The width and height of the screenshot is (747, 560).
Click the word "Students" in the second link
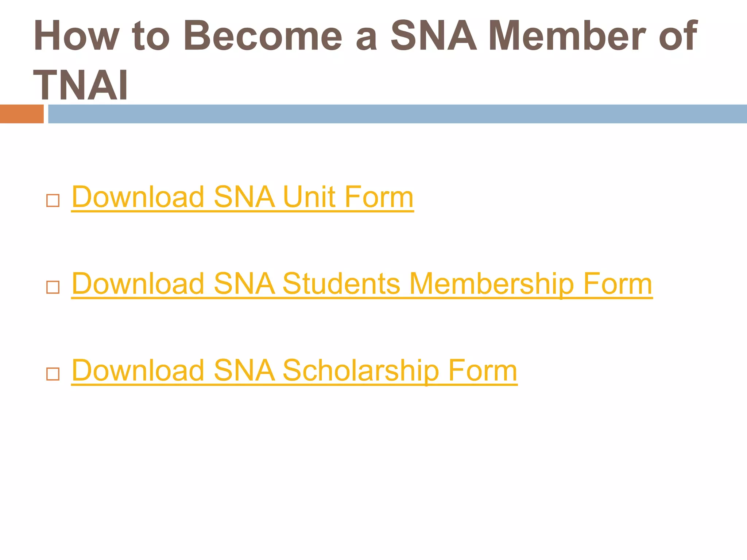(341, 284)
